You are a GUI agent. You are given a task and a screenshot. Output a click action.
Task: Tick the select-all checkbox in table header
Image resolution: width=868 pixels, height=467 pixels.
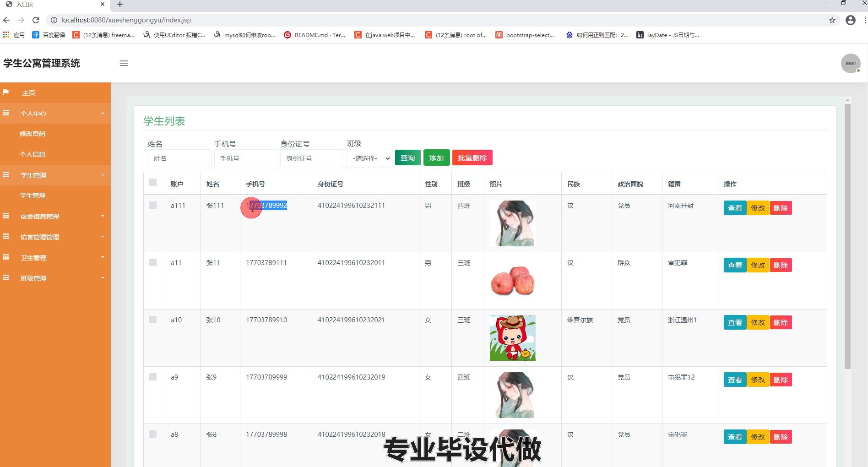153,182
